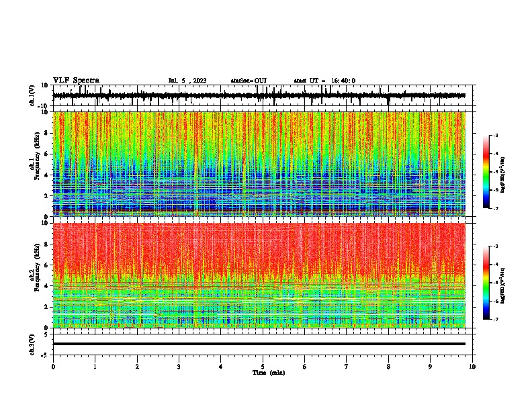
Task: Click the "5" tick label on Time axis
Action: [263, 367]
